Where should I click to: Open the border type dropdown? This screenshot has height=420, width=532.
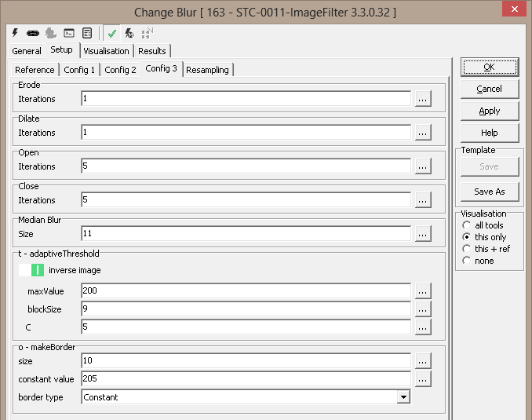403,397
